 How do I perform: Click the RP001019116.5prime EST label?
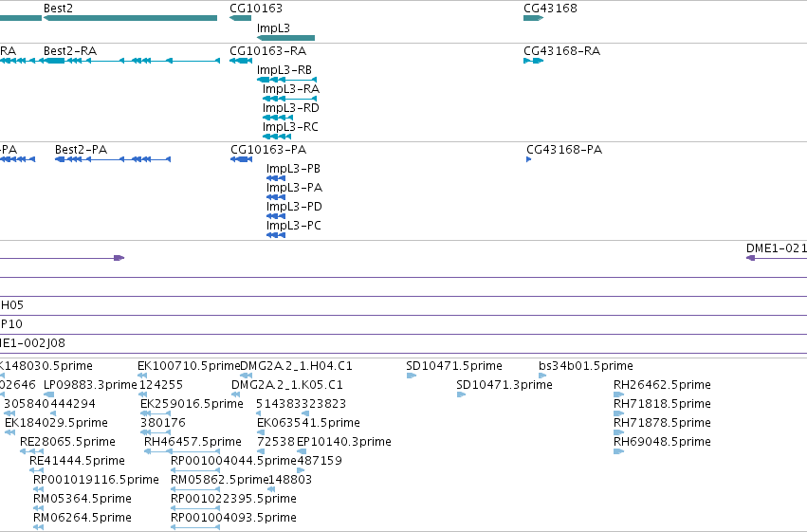(x=96, y=480)
